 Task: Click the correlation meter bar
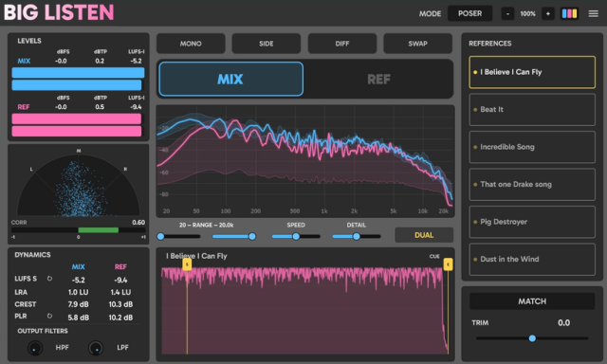pos(79,230)
